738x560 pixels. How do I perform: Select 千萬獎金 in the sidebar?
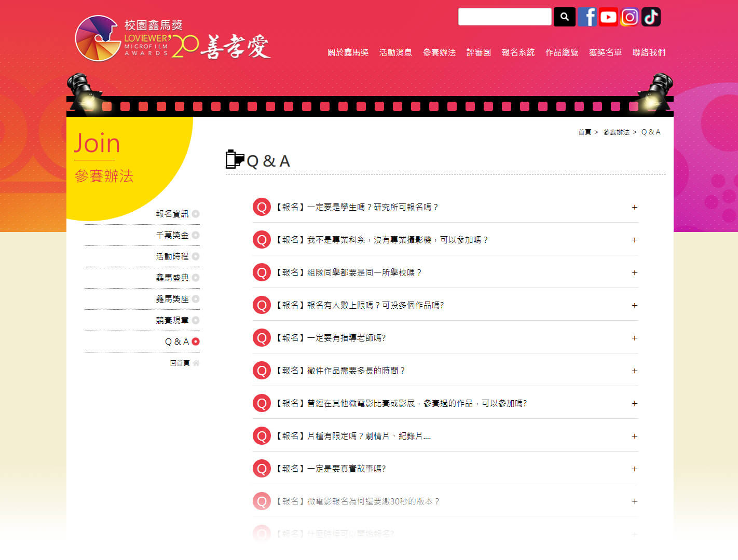pyautogui.click(x=172, y=235)
